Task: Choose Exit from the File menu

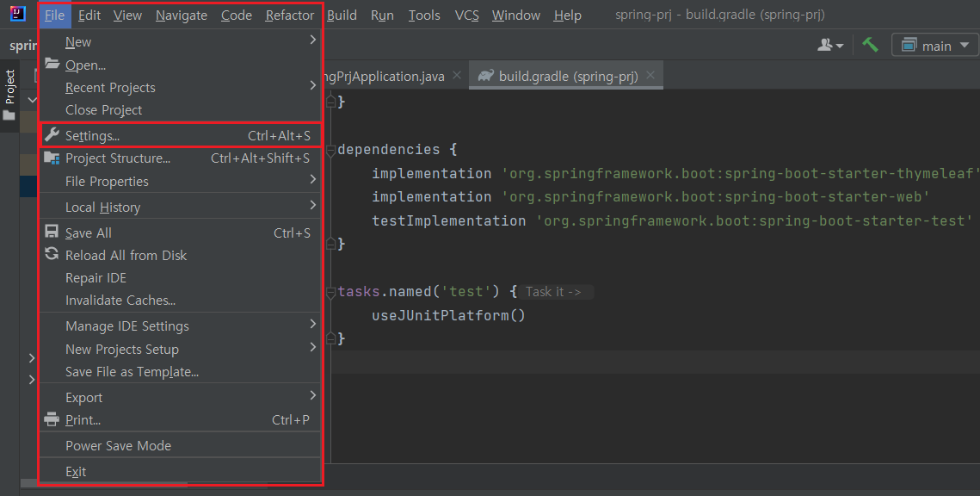Action: click(x=180, y=472)
